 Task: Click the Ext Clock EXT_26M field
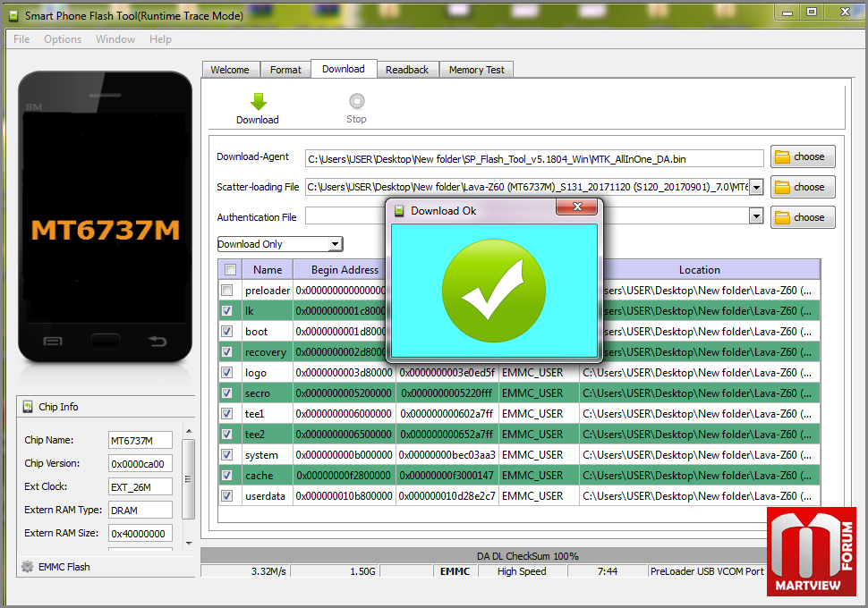coord(140,486)
